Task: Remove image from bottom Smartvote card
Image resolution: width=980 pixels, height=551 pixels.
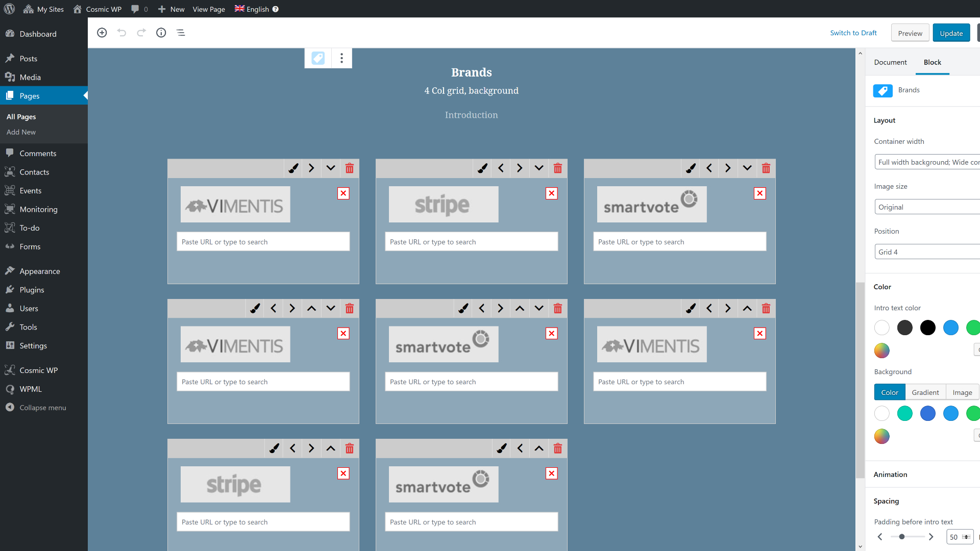Action: 552,473
